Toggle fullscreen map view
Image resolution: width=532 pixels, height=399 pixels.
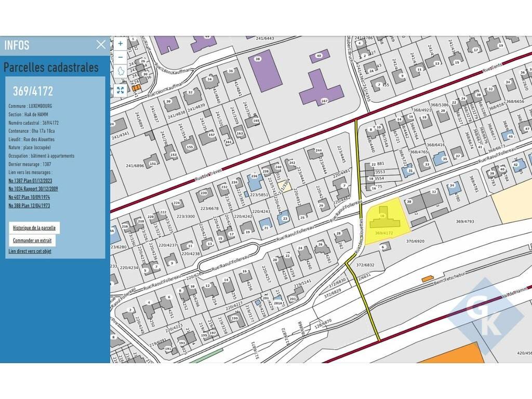[x=121, y=90]
